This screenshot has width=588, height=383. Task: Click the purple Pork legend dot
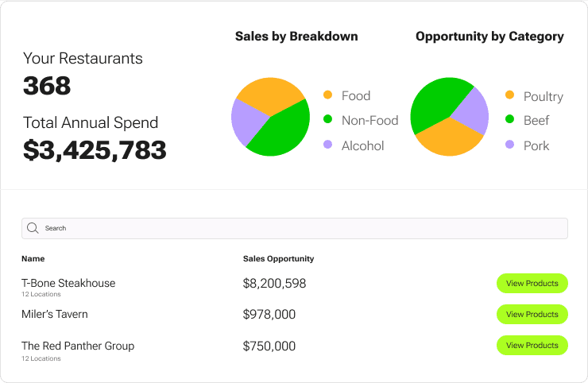tap(509, 145)
